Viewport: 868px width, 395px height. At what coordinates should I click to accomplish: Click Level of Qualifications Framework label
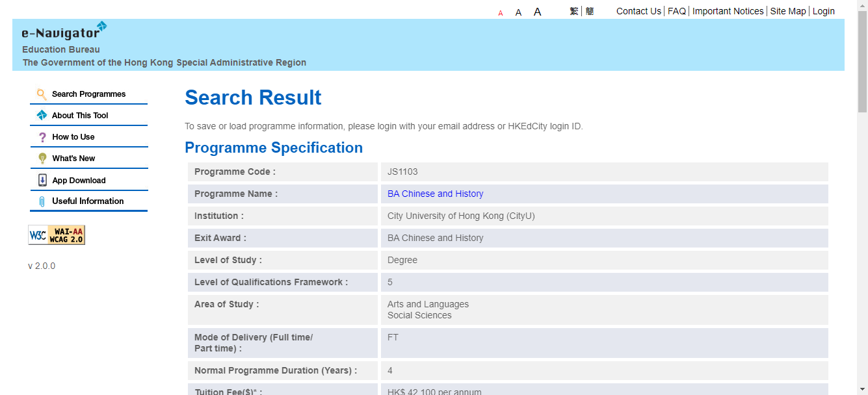click(x=271, y=282)
